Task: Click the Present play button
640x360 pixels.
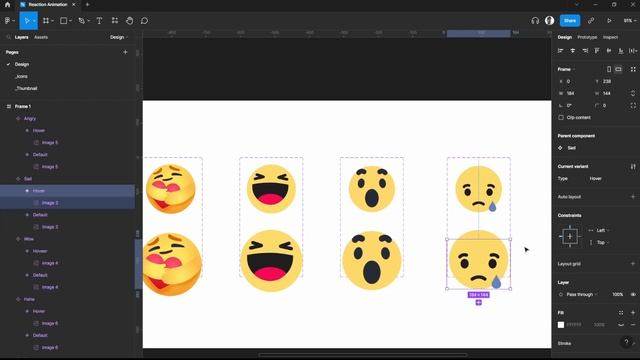Action: click(x=609, y=21)
